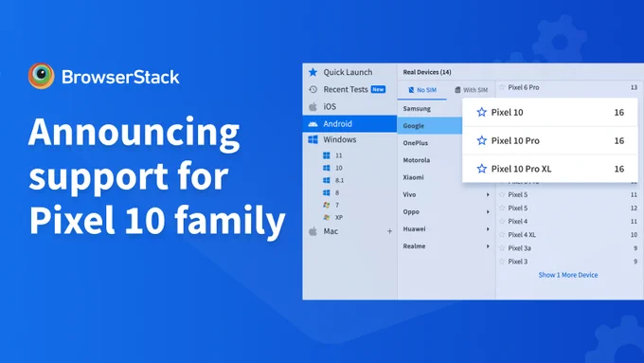Select the Windows 7 flag icon
The height and width of the screenshot is (363, 644).
tap(327, 205)
